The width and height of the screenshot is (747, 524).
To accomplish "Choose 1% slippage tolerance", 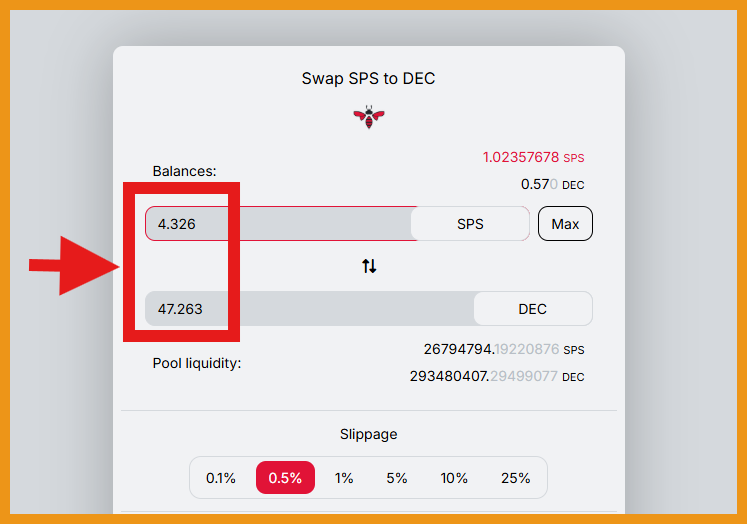I will pyautogui.click(x=344, y=478).
